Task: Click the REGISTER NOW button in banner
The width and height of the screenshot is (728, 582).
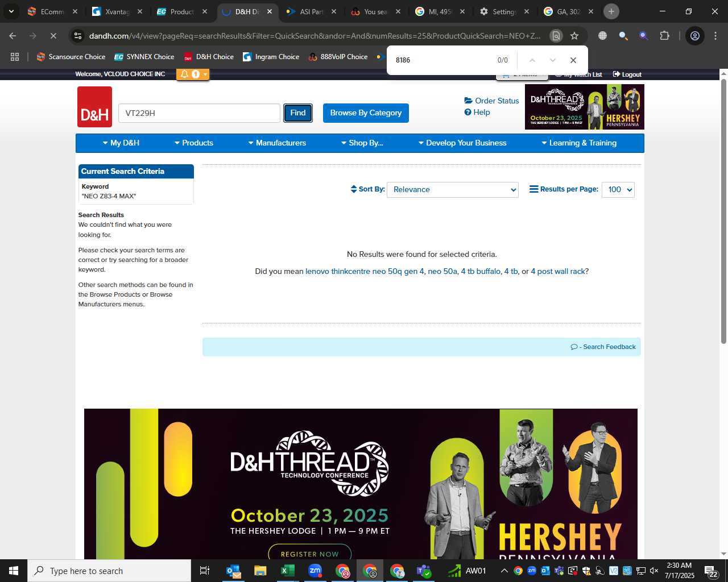Action: coord(310,552)
